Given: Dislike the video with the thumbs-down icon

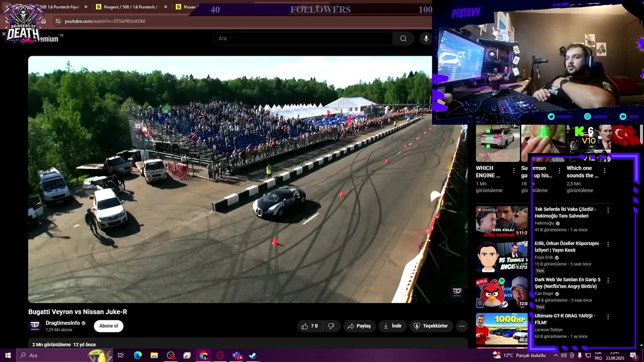Looking at the screenshot, I should (331, 326).
